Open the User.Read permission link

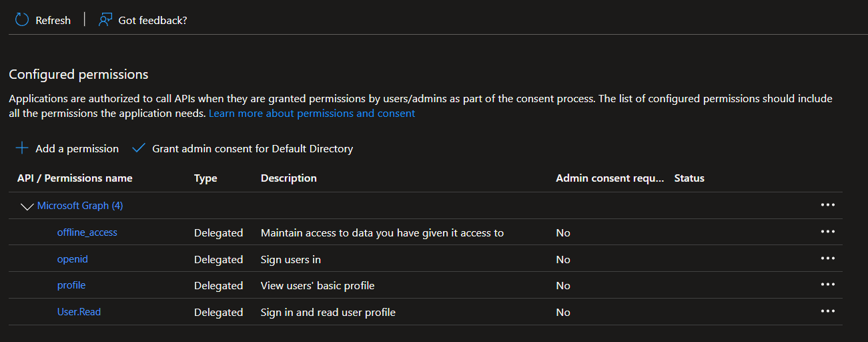point(79,312)
